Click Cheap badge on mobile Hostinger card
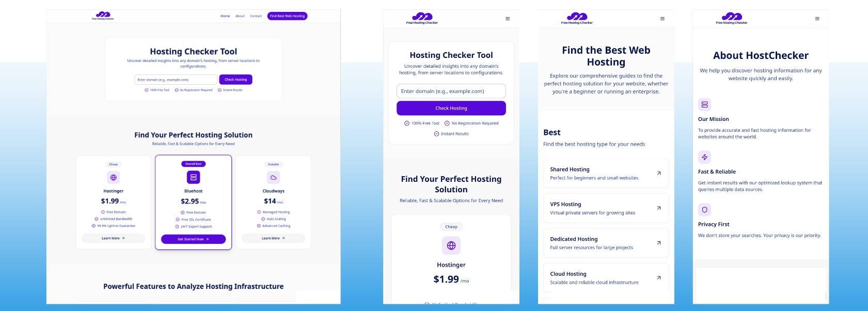Screen dimensions: 868x311 click(x=451, y=227)
